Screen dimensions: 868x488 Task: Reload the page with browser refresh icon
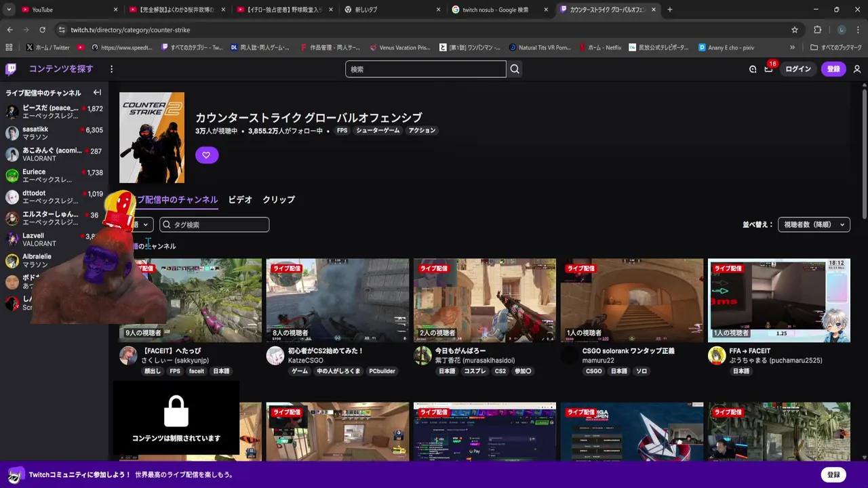(x=42, y=30)
